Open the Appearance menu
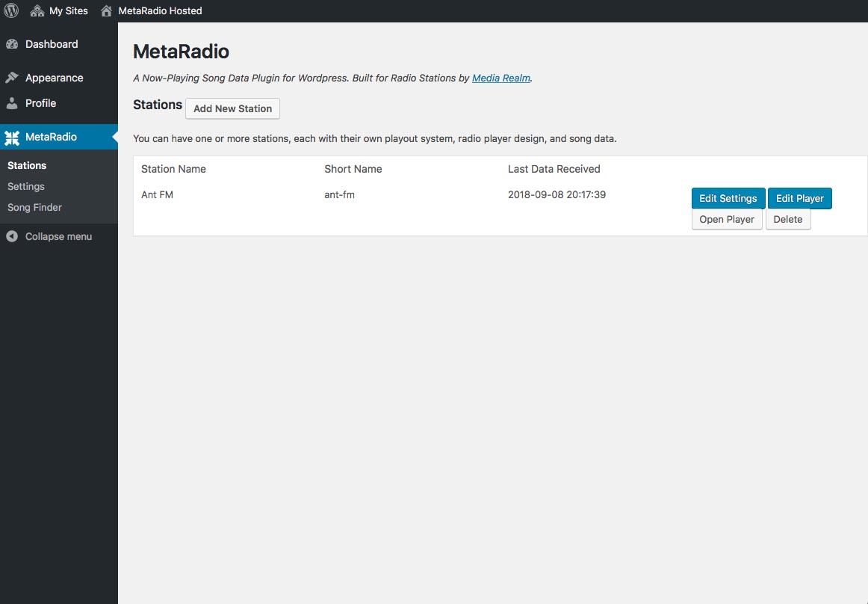This screenshot has width=868, height=604. pyautogui.click(x=59, y=78)
